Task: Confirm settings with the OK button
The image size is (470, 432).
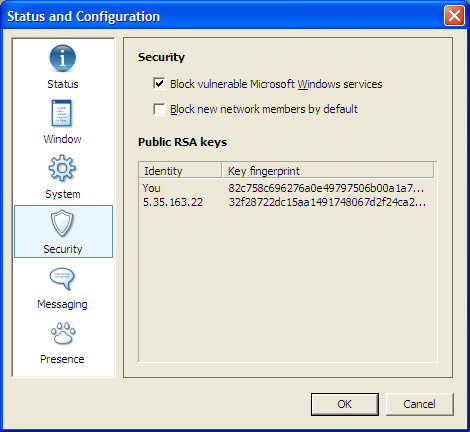Action: (x=345, y=404)
